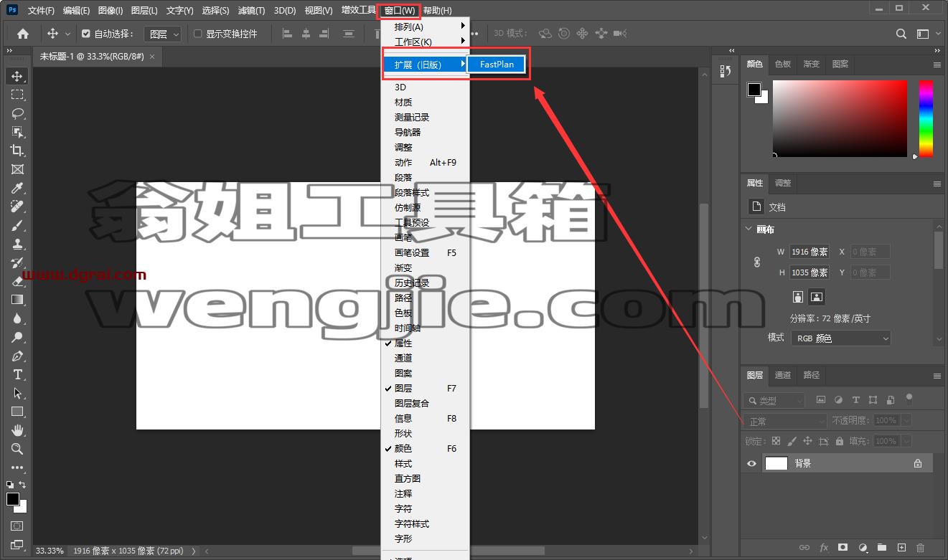Select the Horizontal Type tool

(x=17, y=374)
